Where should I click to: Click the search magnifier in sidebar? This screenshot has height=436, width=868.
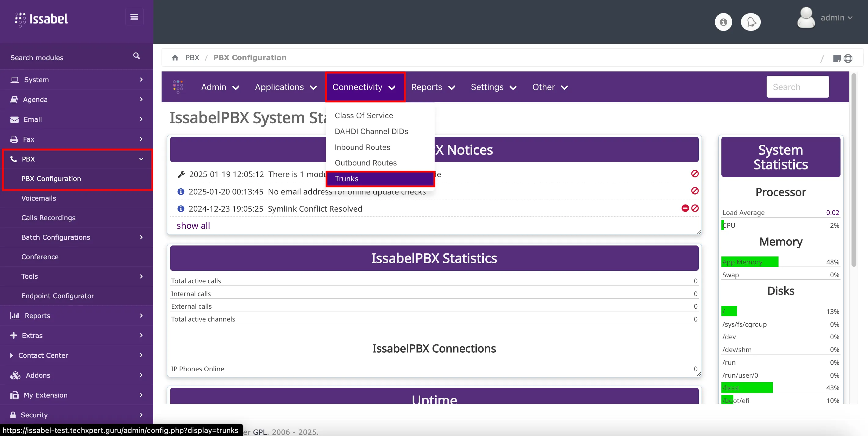pyautogui.click(x=136, y=56)
